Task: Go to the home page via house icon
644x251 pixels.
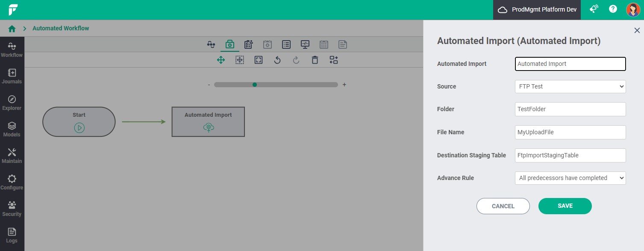Action: 12,29
